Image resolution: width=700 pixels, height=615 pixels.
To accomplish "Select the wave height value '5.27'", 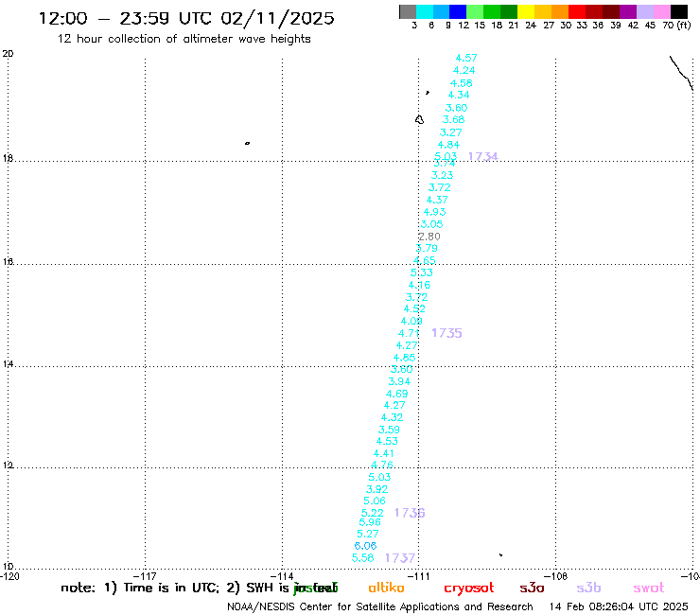I will pos(368,535).
